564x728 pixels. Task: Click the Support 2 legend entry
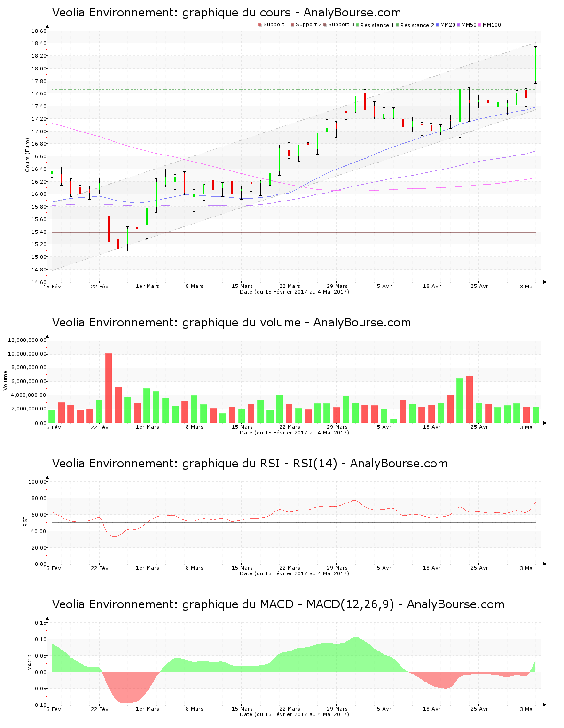click(x=306, y=25)
